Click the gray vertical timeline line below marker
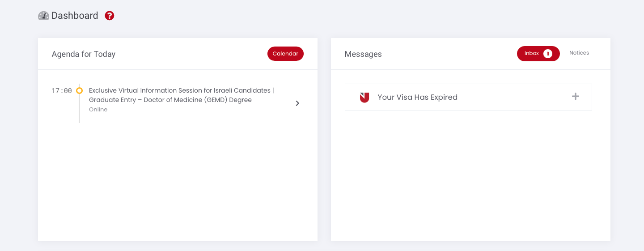The height and width of the screenshot is (251, 644). [x=80, y=112]
